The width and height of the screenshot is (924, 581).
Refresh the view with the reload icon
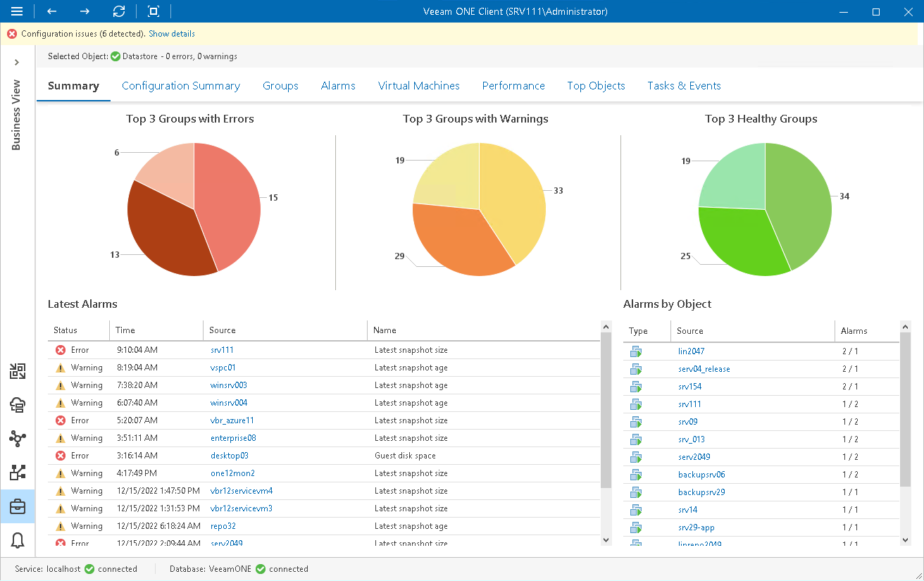pos(119,11)
